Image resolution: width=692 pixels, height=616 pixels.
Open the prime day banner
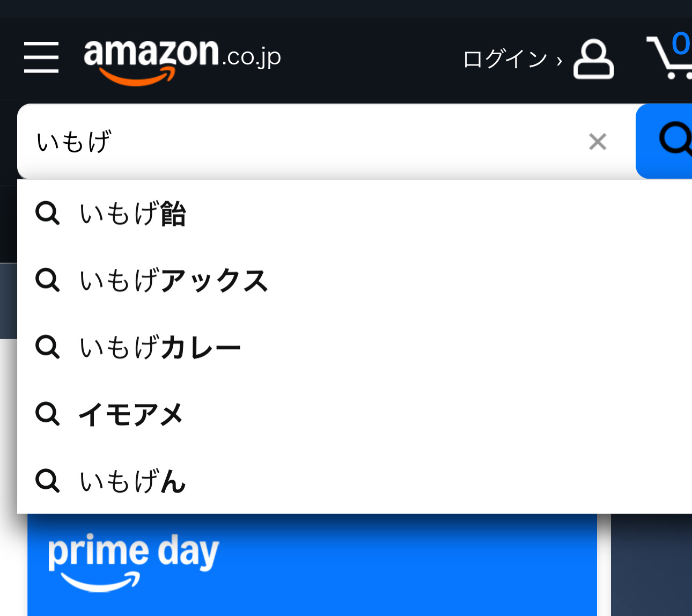312,564
